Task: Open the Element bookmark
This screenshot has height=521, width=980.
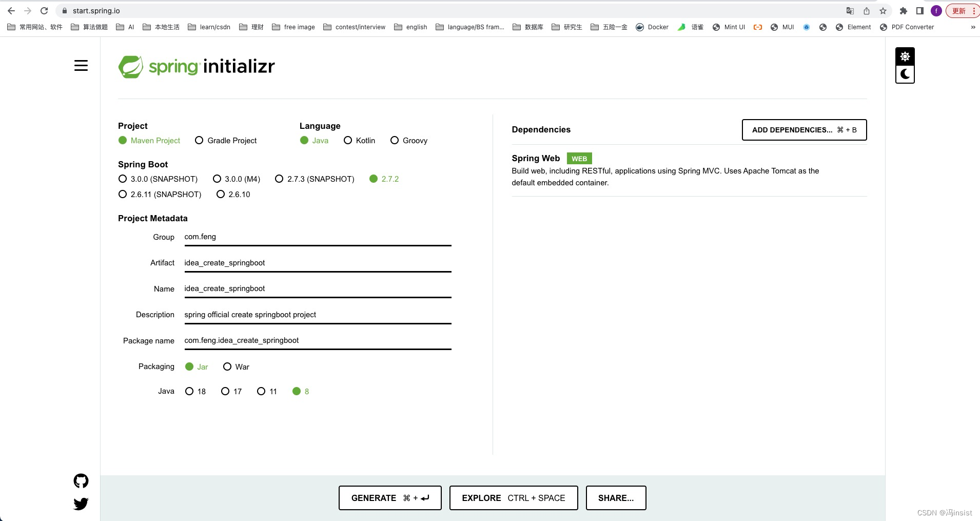Action: tap(853, 27)
